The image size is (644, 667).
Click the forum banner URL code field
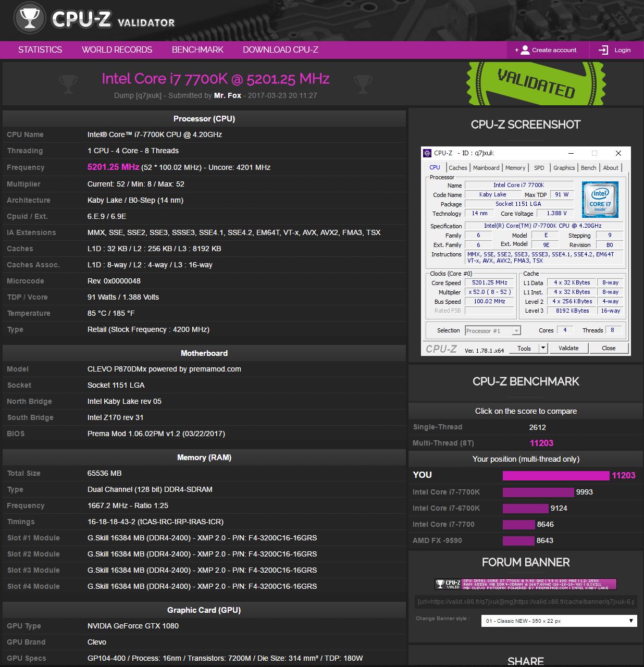526,602
